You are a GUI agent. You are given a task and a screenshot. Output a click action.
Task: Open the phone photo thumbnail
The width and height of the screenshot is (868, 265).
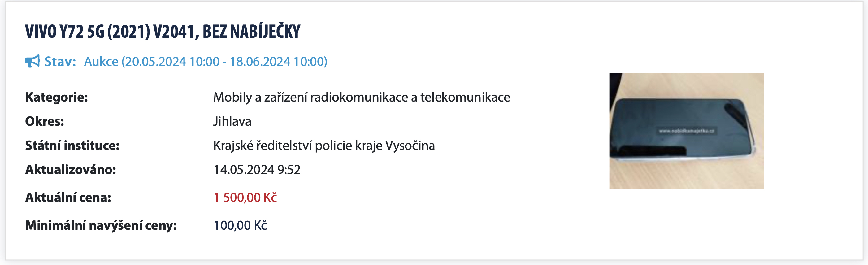686,130
